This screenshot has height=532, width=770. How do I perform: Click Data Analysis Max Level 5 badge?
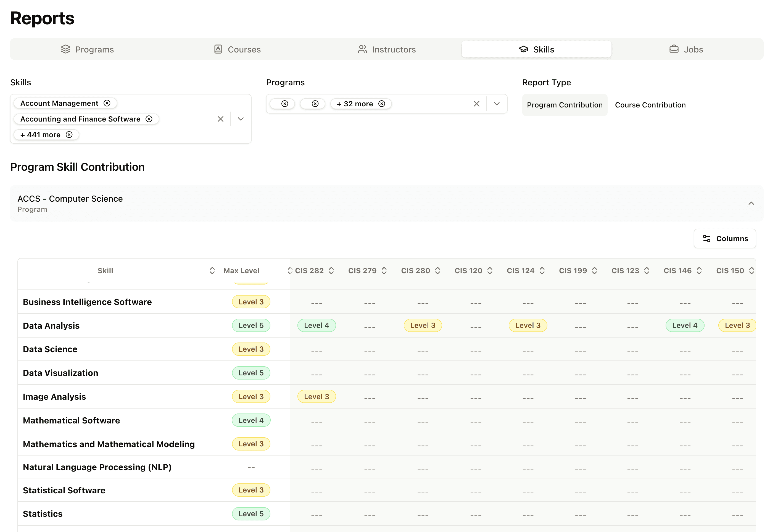[251, 325]
